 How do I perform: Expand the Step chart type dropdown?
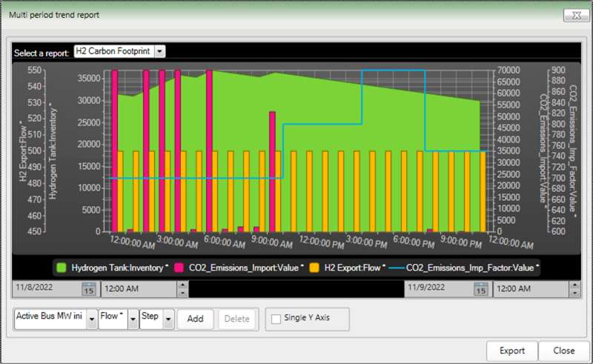(168, 320)
